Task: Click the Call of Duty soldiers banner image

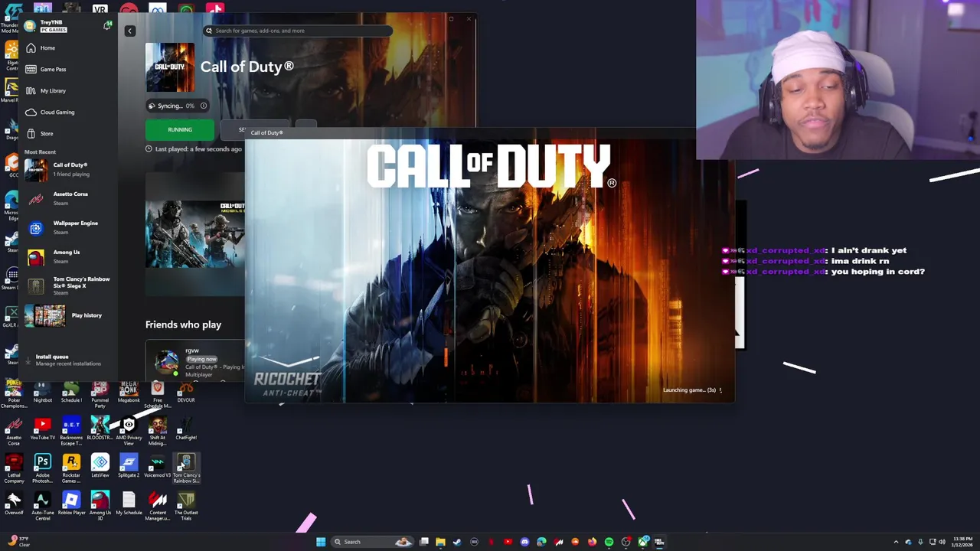Action: coord(195,233)
